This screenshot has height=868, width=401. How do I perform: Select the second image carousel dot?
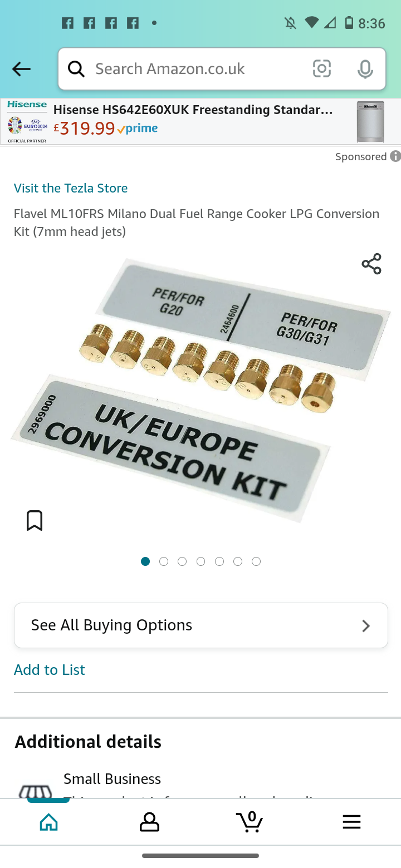pos(164,561)
